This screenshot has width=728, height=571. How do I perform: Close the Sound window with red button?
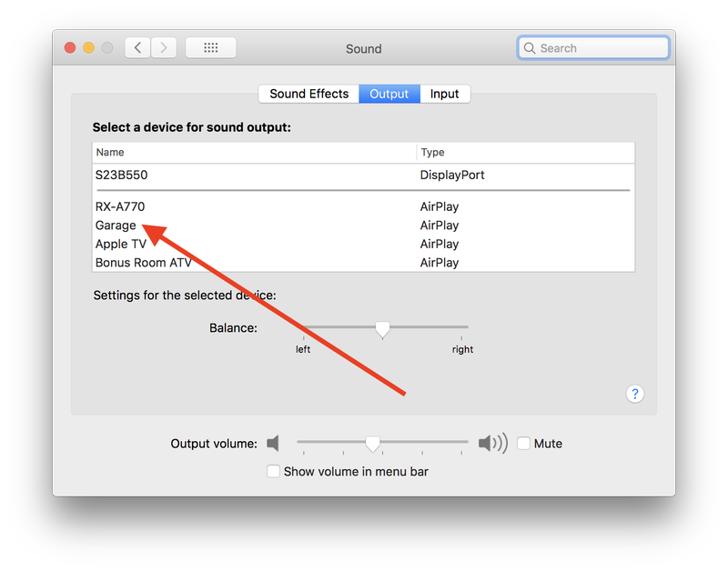pyautogui.click(x=70, y=48)
